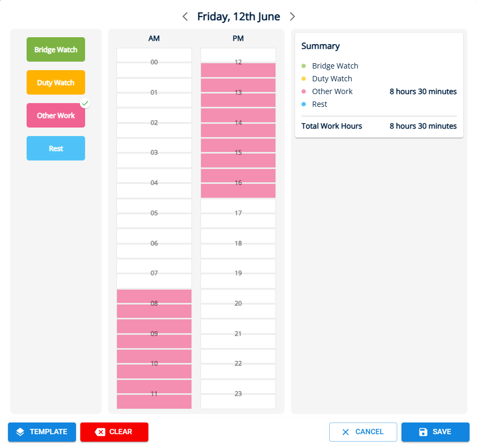The height and width of the screenshot is (448, 477).
Task: Click green checkmark badge on Other Work
Action: 85,103
